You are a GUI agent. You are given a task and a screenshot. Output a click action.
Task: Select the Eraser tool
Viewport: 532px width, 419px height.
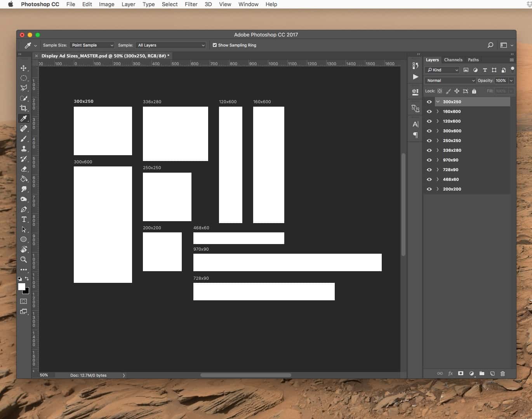coord(24,169)
